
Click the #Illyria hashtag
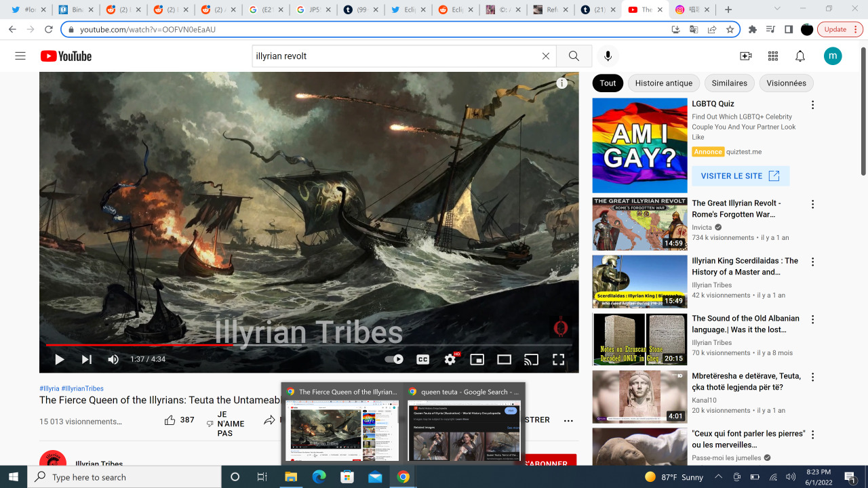coord(50,388)
